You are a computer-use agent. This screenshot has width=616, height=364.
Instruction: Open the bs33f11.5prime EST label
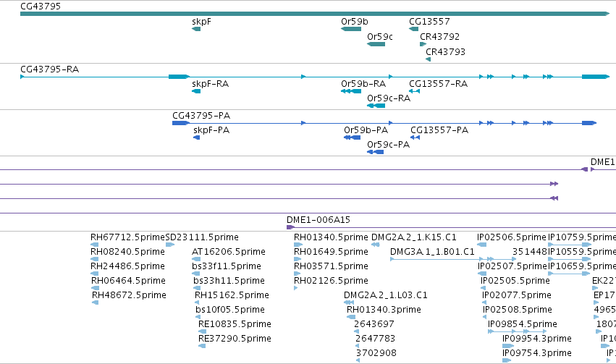tap(227, 266)
